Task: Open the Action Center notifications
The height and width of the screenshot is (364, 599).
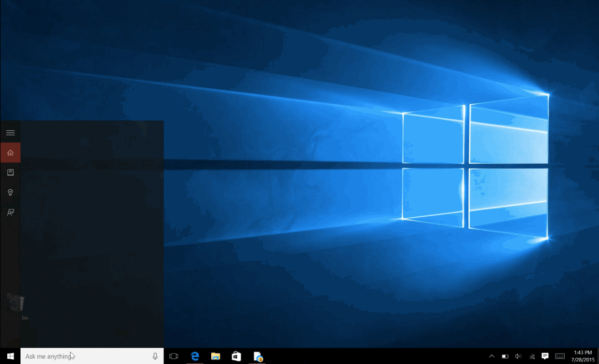Action: pyautogui.click(x=545, y=356)
